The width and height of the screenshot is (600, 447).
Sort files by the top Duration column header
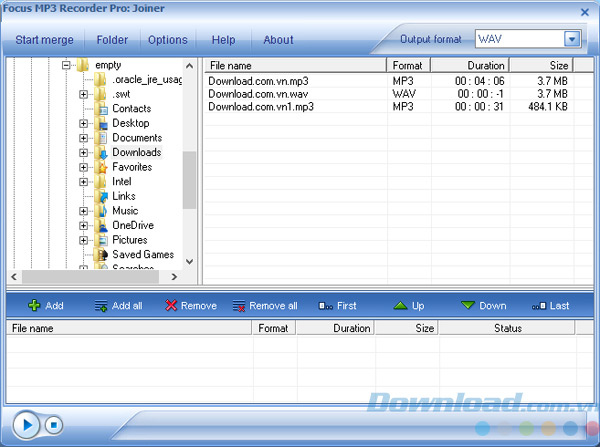(470, 65)
